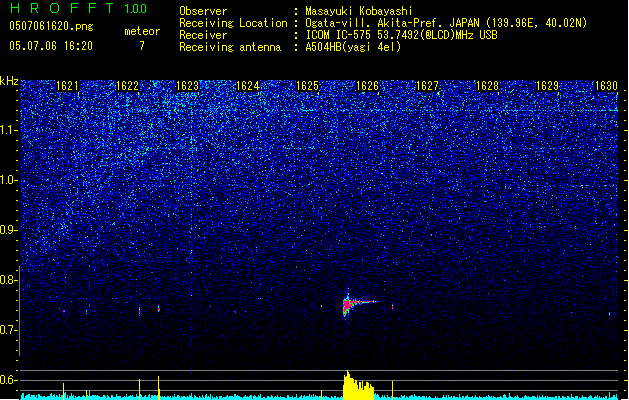
Task: Click the observer name Masayuki Kobayashi
Action: (359, 11)
